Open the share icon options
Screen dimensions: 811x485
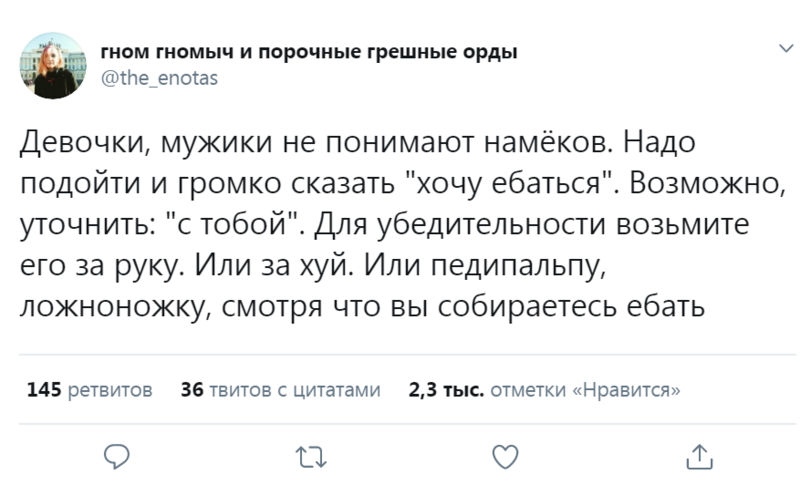pos(698,457)
